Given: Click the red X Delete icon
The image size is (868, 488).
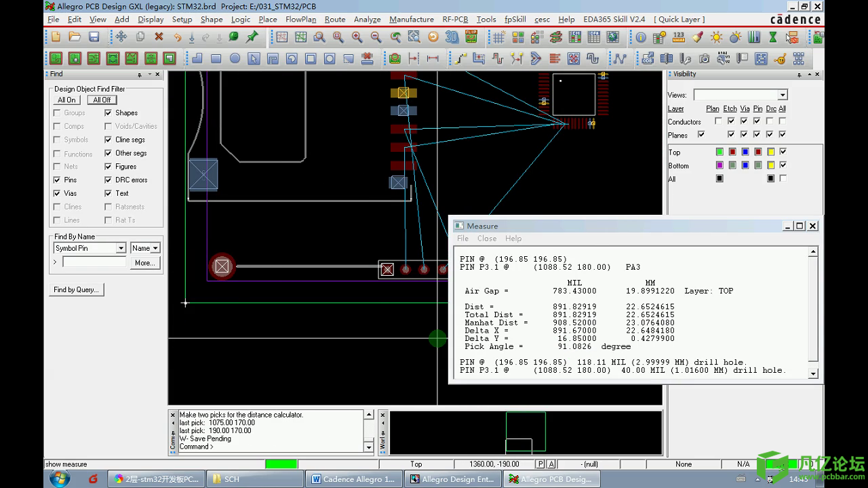Looking at the screenshot, I should 159,37.
